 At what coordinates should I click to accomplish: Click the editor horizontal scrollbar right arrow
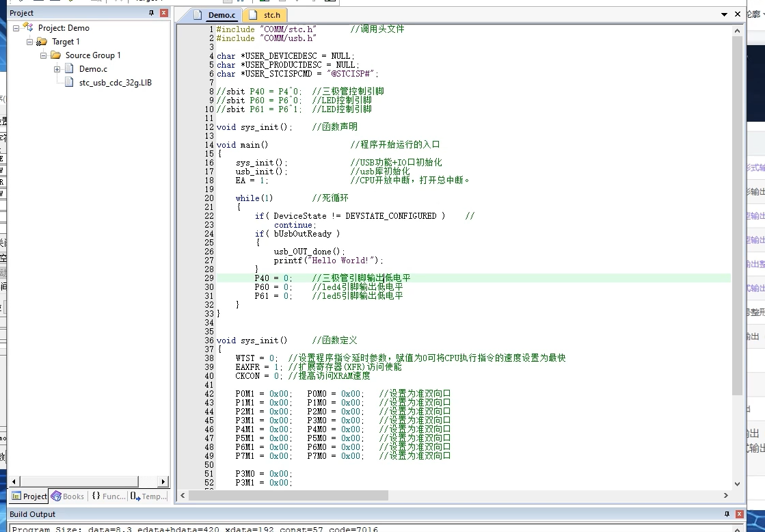pyautogui.click(x=726, y=495)
